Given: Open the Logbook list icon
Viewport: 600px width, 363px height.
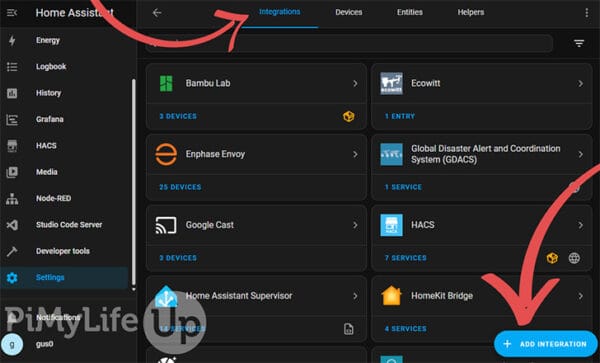Looking at the screenshot, I should [12, 67].
